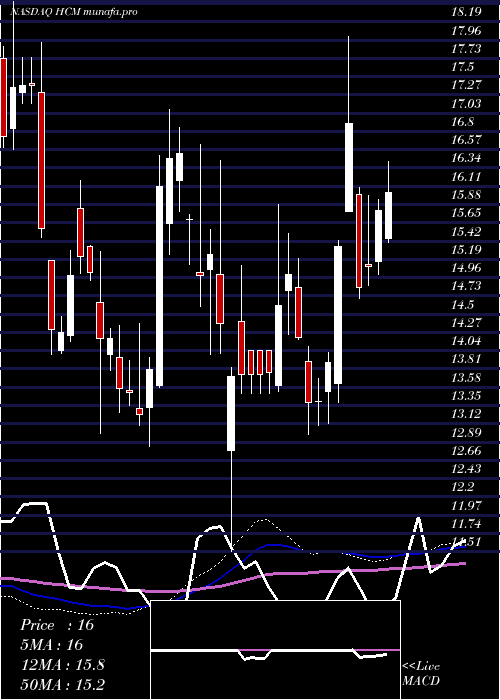500x700 pixels.
Task: Click the 13.81 price axis label
Action: [467, 359]
